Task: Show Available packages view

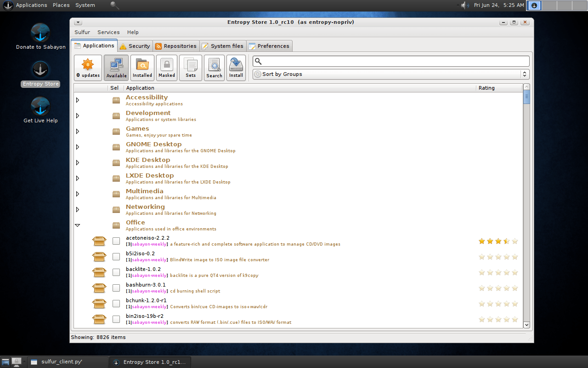Action: (116, 68)
